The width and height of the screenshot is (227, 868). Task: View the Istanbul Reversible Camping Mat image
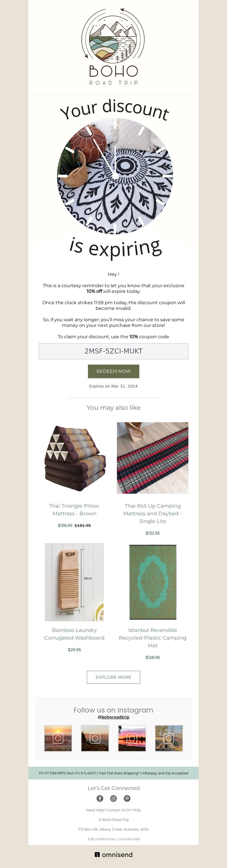153,582
